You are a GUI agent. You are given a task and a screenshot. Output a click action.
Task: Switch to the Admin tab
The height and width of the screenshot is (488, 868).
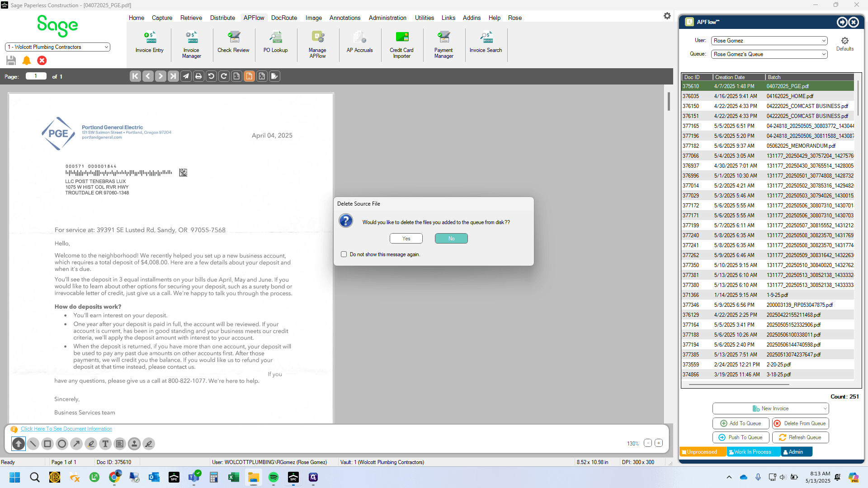tap(797, 452)
